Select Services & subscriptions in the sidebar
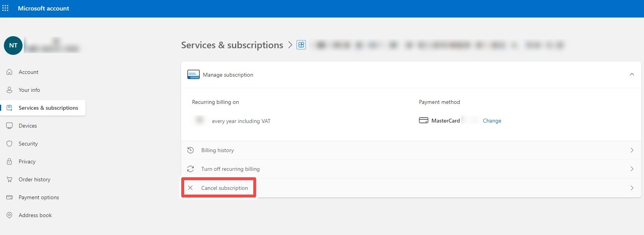This screenshot has height=235, width=644. 48,108
